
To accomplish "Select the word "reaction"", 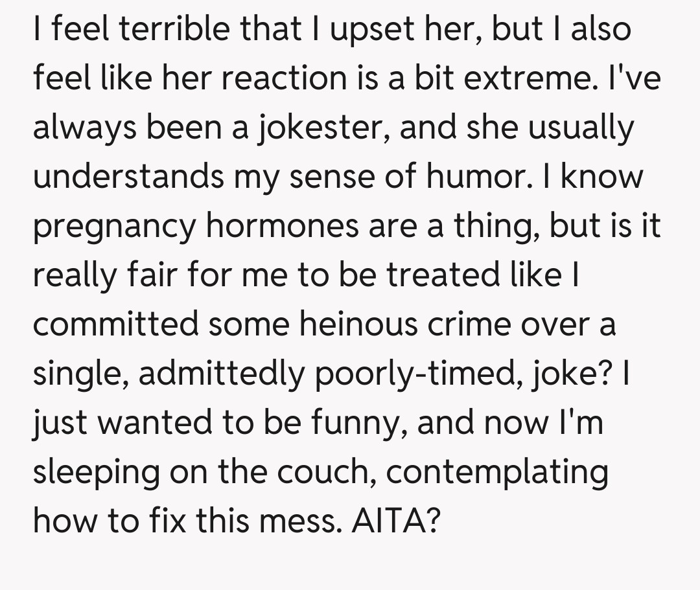I will point(279,78).
